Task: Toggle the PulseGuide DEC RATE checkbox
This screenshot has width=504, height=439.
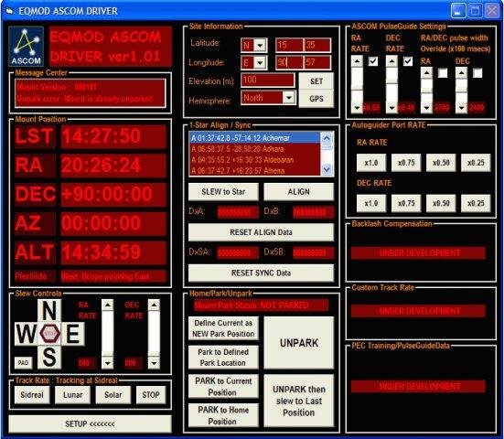Action: click(408, 61)
